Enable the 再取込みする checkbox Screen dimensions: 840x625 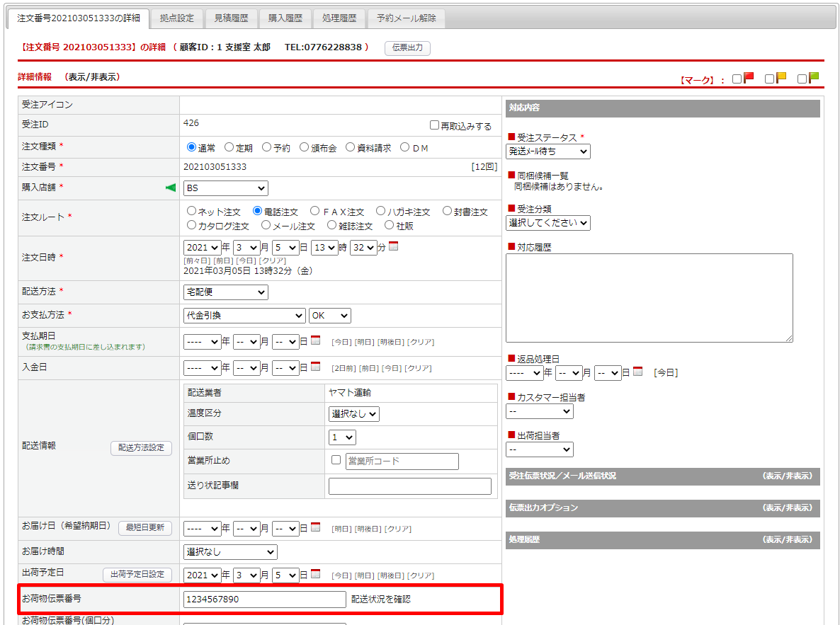click(x=434, y=125)
